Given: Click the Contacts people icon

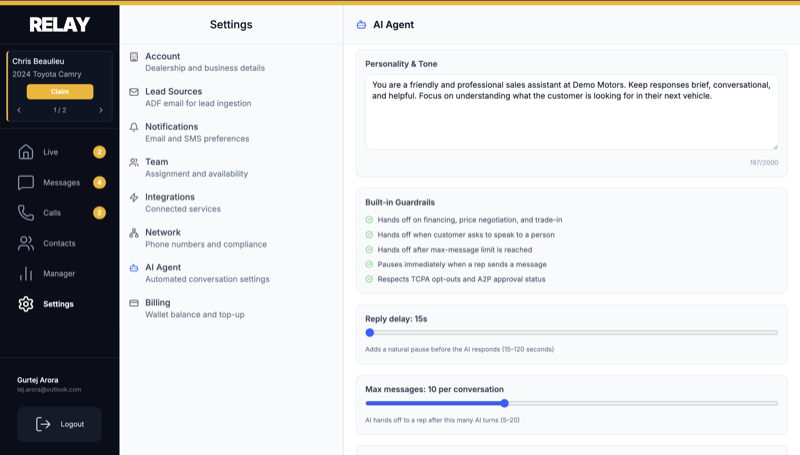Looking at the screenshot, I should pos(26,243).
